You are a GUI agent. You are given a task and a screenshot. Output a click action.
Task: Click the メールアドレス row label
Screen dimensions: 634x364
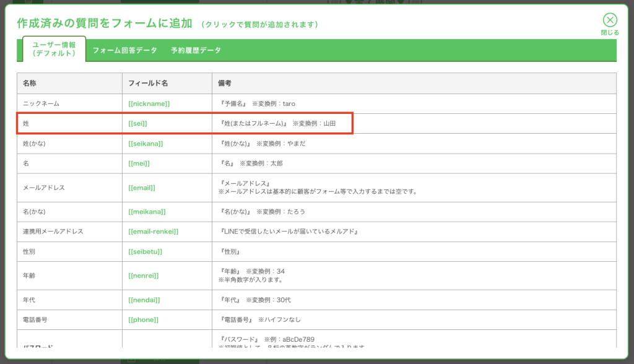(44, 188)
